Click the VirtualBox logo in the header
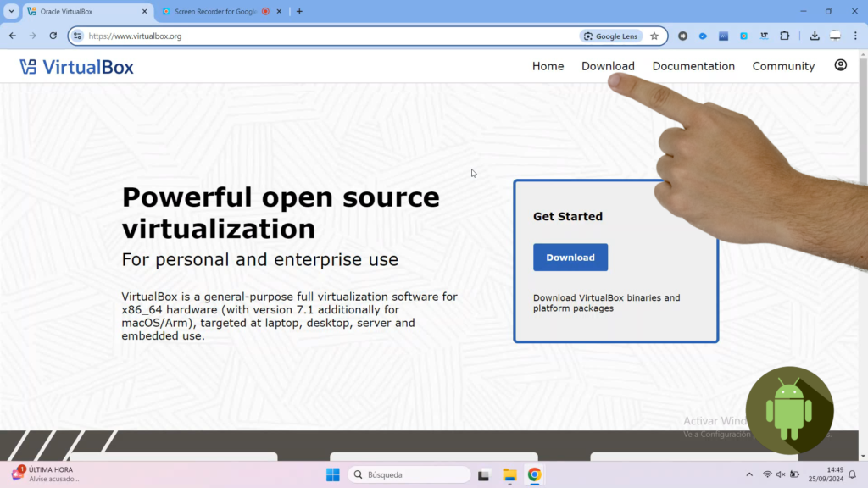Viewport: 868px width, 488px height. [x=76, y=67]
